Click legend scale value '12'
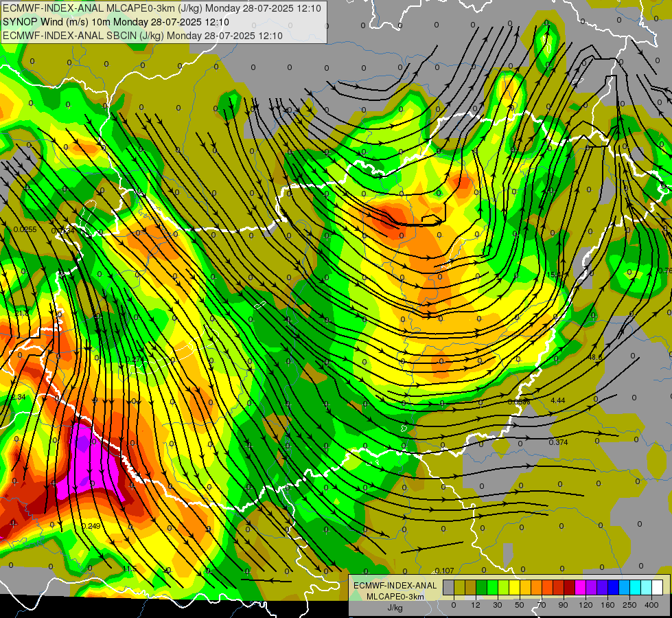This screenshot has height=618, width=672. click(x=476, y=605)
